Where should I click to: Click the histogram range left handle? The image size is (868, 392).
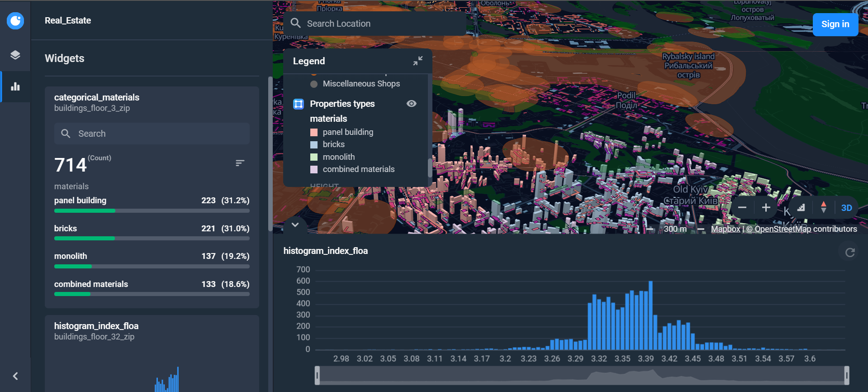(318, 375)
